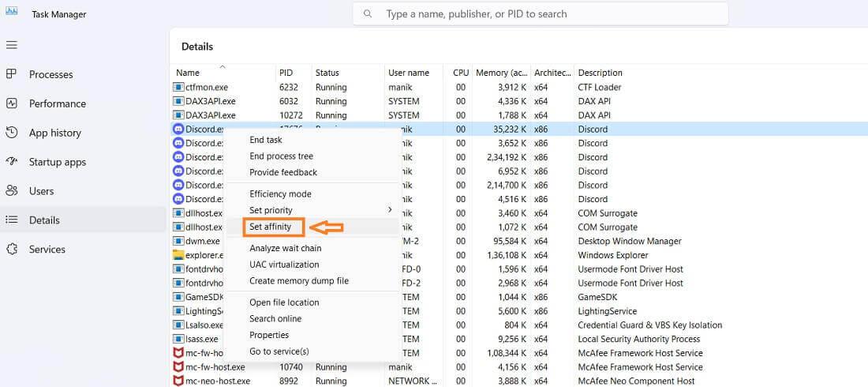
Task: Click the ctfmon.exe process icon
Action: (x=178, y=87)
